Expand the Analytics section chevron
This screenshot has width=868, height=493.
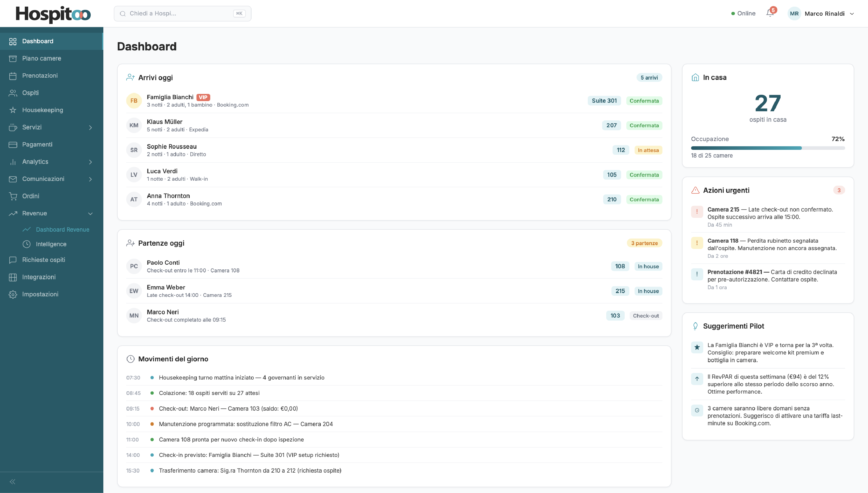(x=90, y=162)
